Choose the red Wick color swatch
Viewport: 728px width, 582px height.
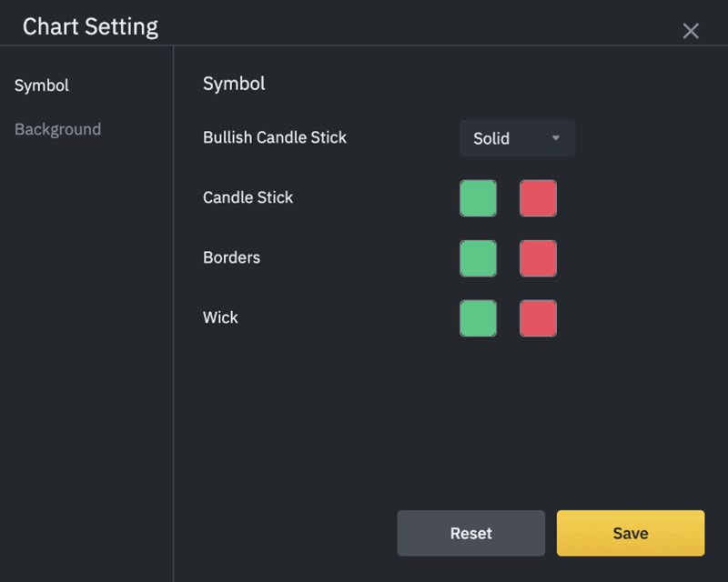tap(538, 318)
